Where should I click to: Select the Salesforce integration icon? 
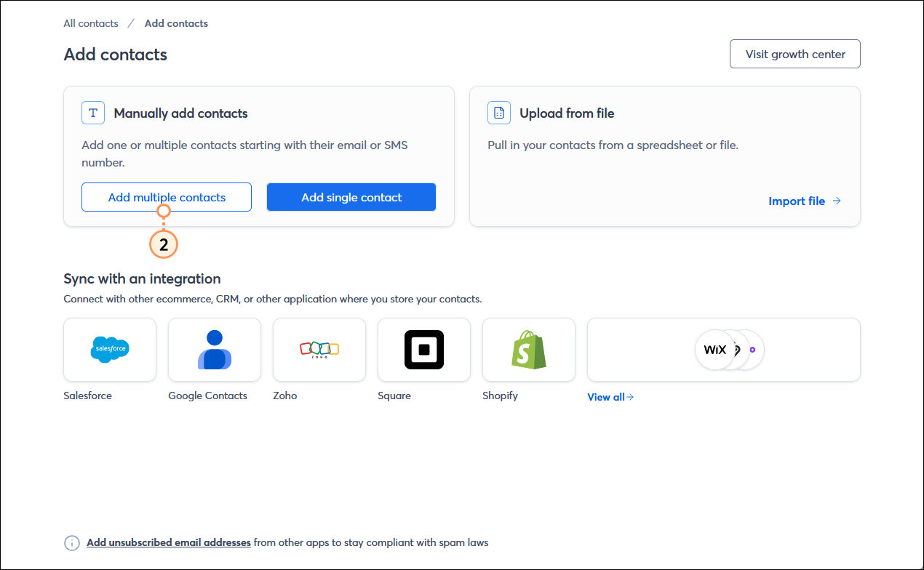tap(109, 350)
